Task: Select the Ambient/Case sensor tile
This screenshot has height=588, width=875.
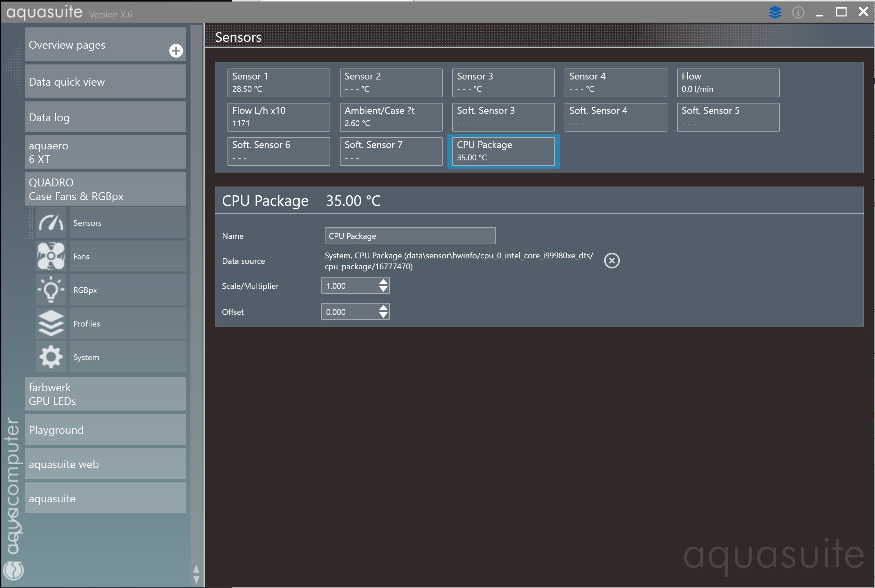Action: tap(391, 117)
